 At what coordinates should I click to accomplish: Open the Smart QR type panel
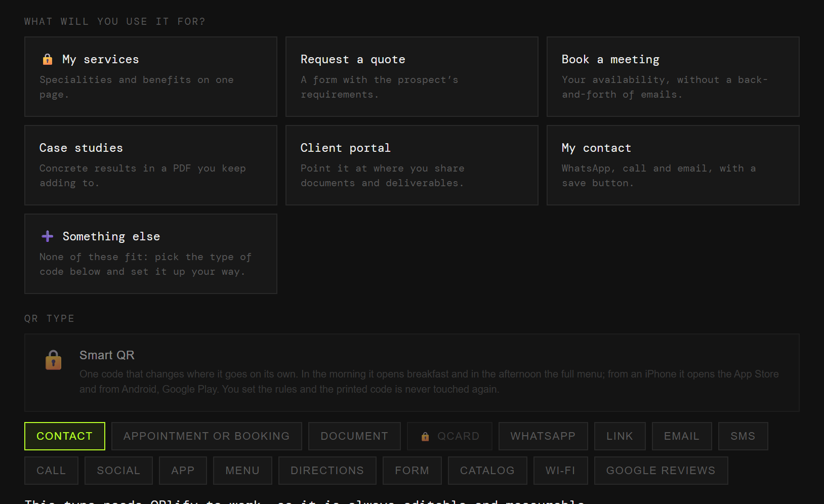412,372
